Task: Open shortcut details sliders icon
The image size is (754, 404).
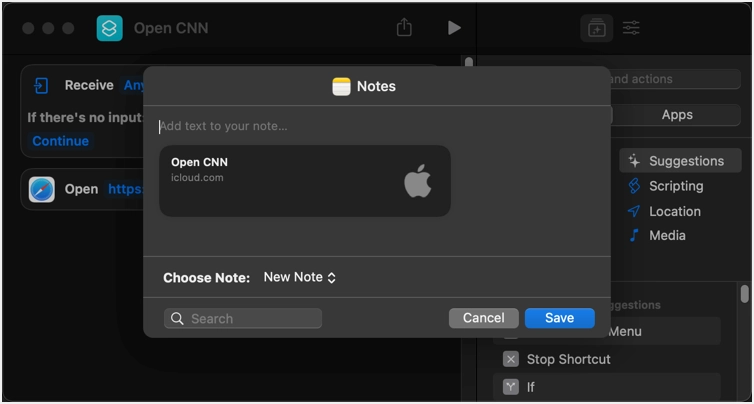Action: click(631, 28)
